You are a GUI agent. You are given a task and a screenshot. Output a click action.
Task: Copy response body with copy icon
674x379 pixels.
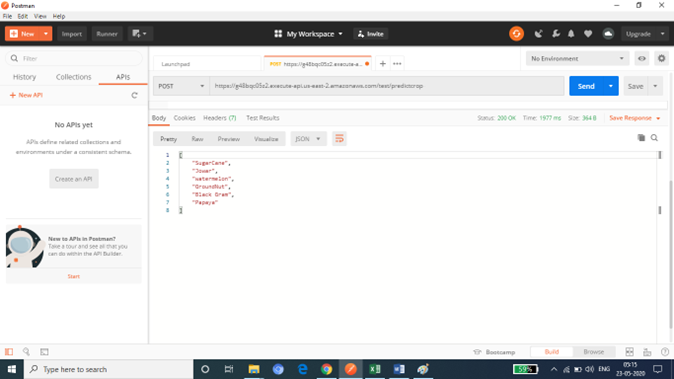click(641, 138)
